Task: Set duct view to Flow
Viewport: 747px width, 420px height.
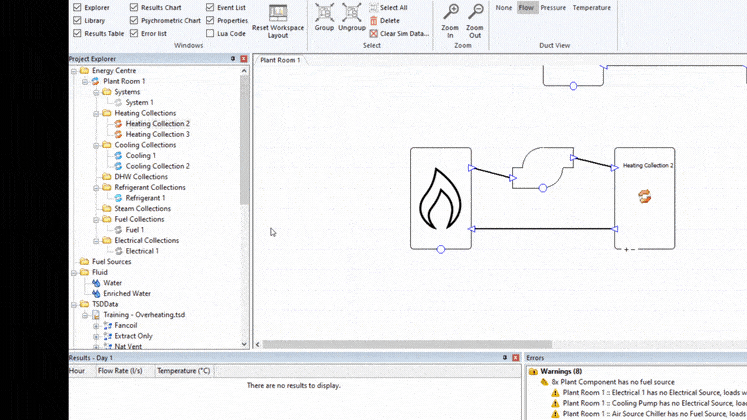Action: 526,8
